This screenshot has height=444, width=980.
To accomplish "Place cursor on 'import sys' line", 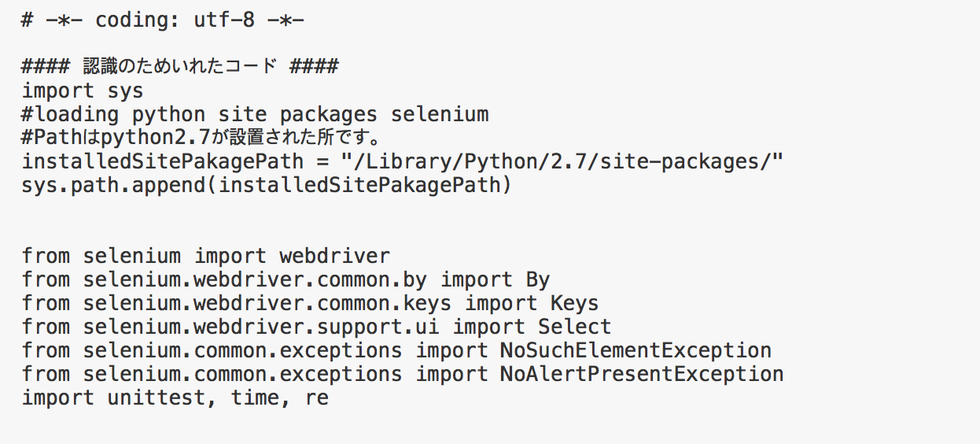I will (83, 91).
